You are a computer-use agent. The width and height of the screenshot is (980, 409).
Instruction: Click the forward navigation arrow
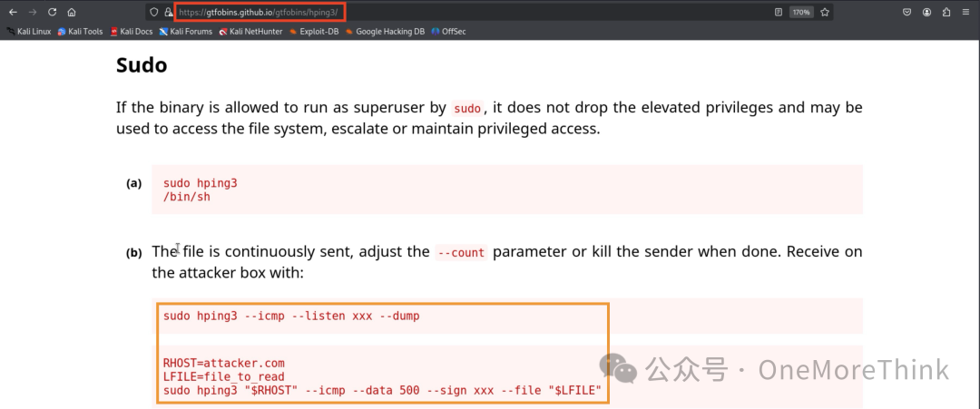tap(33, 12)
